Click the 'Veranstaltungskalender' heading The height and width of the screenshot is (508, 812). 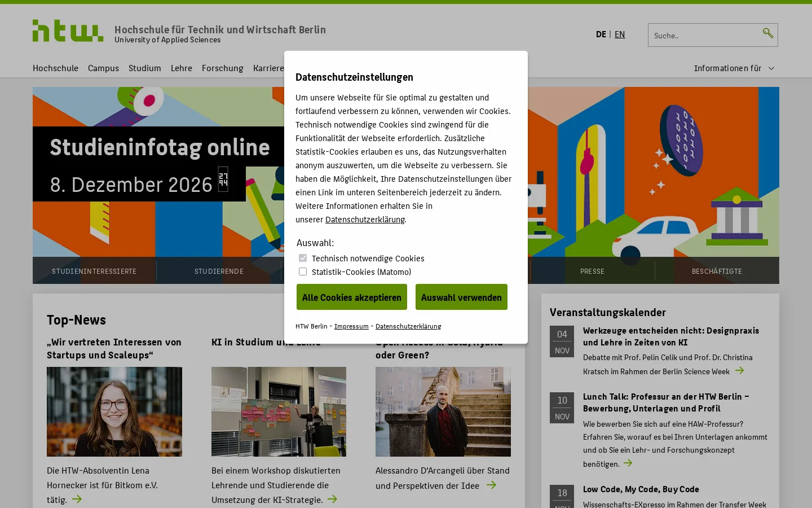tap(608, 312)
